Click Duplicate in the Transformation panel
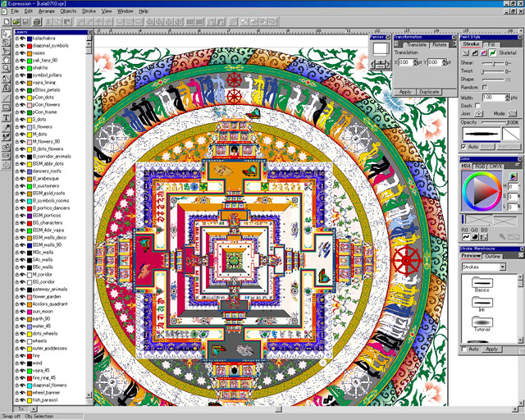The height and width of the screenshot is (420, 525). pyautogui.click(x=429, y=92)
